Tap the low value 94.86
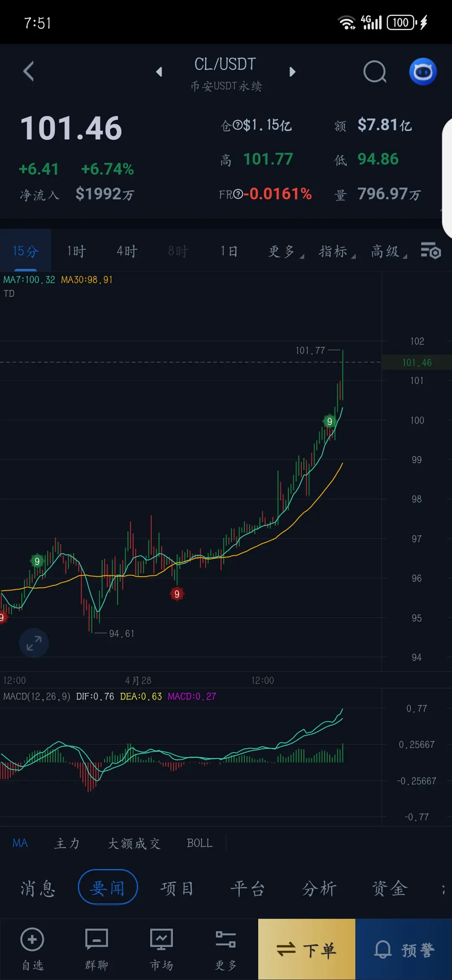This screenshot has width=452, height=980. 378,159
